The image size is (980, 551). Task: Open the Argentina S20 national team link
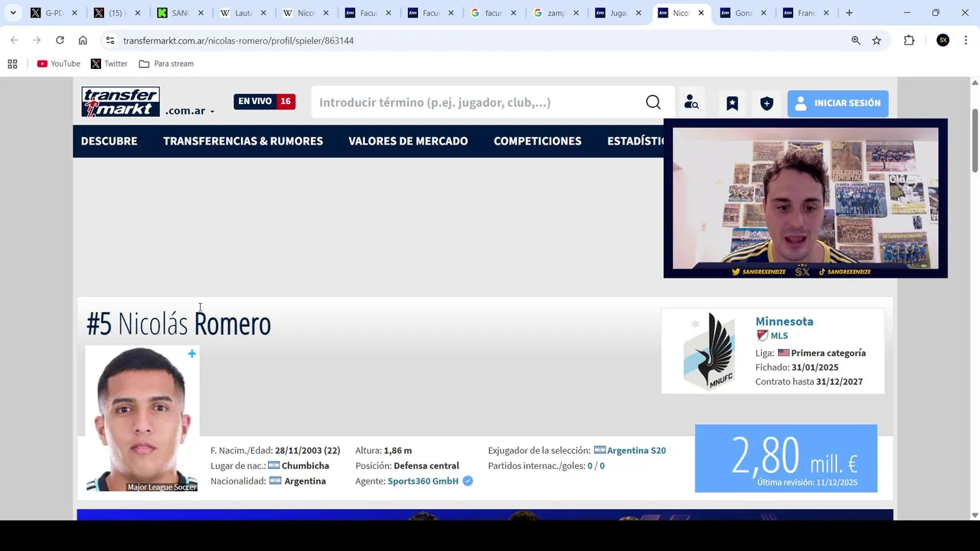(636, 451)
